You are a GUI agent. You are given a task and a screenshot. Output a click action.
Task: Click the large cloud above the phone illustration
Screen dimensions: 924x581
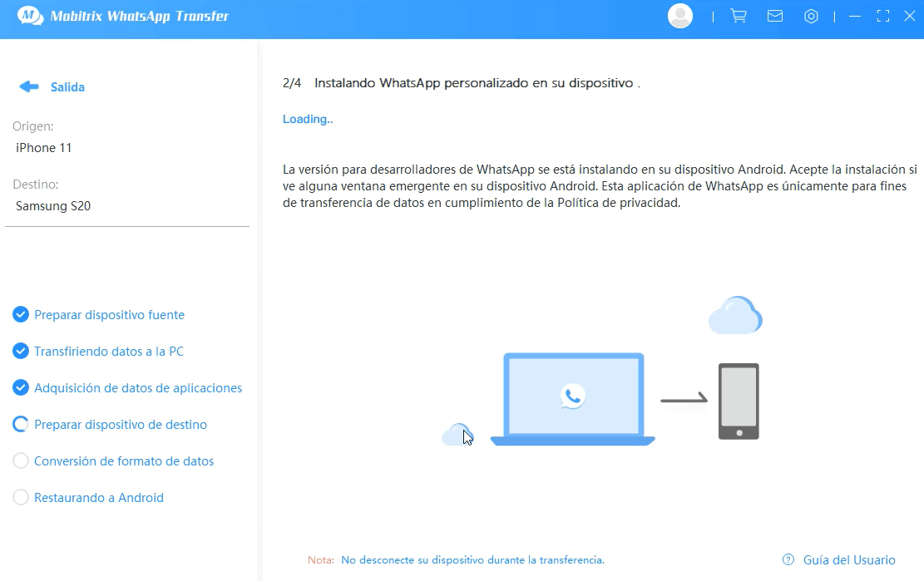pos(735,315)
